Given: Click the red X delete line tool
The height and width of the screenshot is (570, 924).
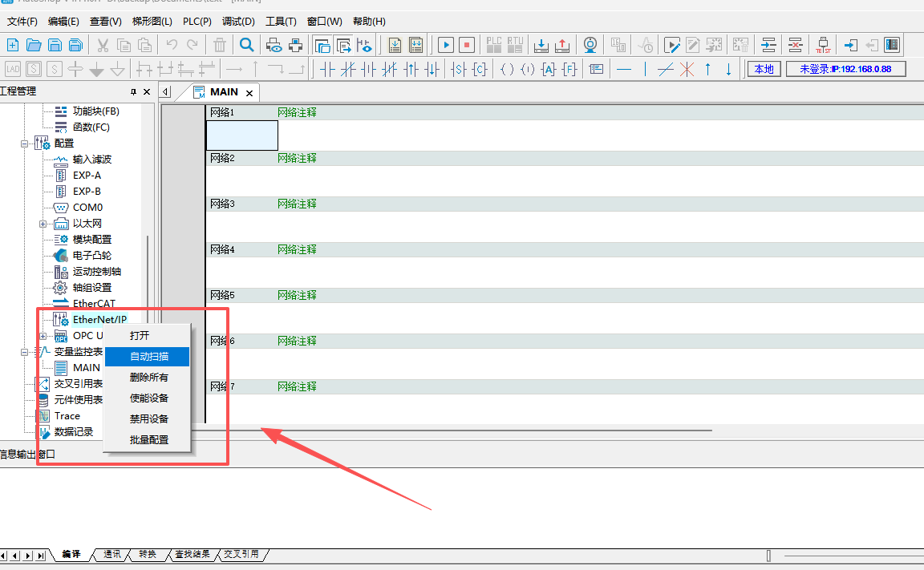Looking at the screenshot, I should pos(687,70).
